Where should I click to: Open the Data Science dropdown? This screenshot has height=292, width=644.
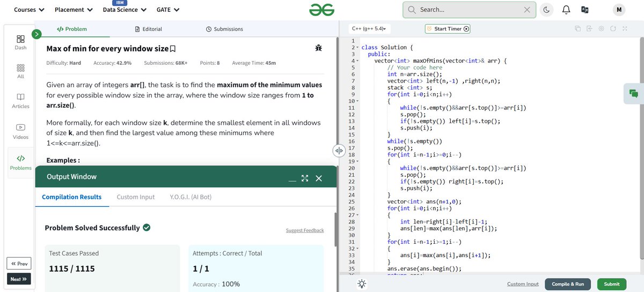tap(125, 10)
